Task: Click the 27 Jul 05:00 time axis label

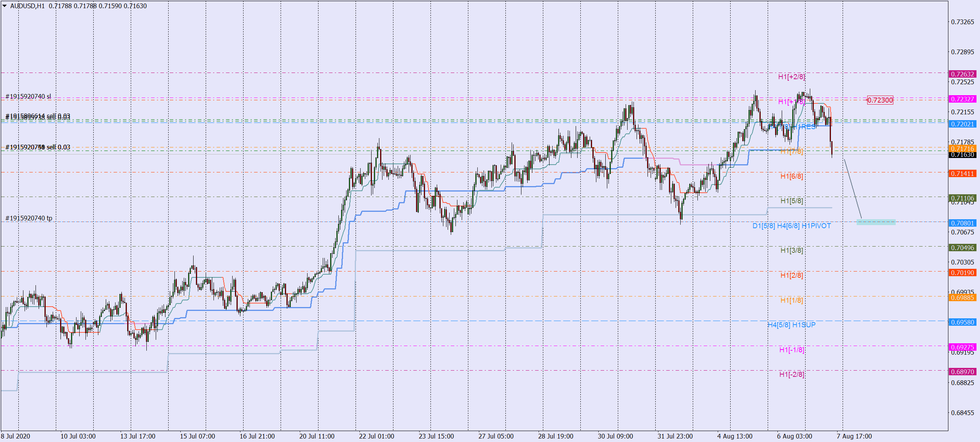Action: click(x=496, y=436)
